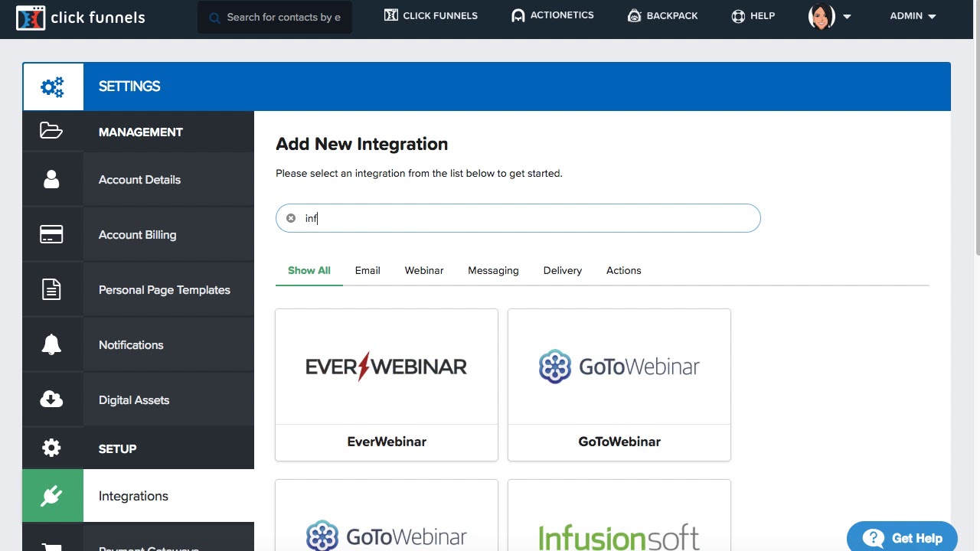Image resolution: width=980 pixels, height=551 pixels.
Task: Click the Management section header
Action: point(138,132)
